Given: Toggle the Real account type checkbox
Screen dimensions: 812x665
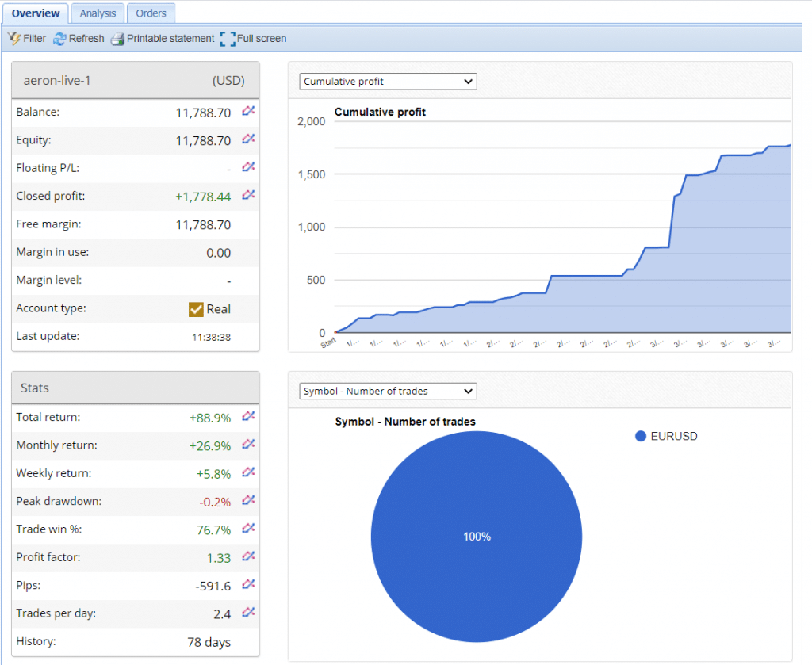Looking at the screenshot, I should pyautogui.click(x=196, y=309).
